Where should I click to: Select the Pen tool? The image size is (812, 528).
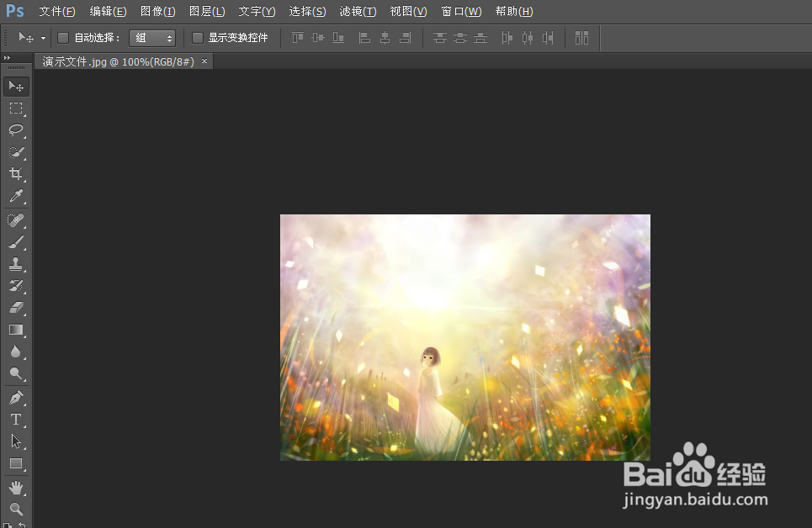(x=16, y=398)
